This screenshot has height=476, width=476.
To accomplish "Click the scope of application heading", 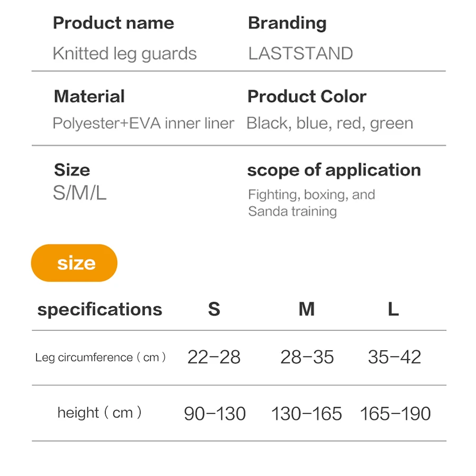I will pos(334,170).
